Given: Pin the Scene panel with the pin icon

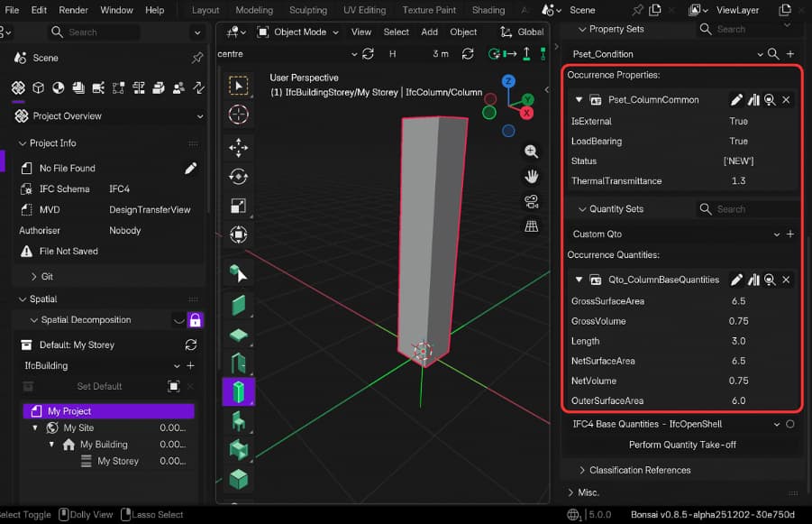Looking at the screenshot, I should (196, 58).
